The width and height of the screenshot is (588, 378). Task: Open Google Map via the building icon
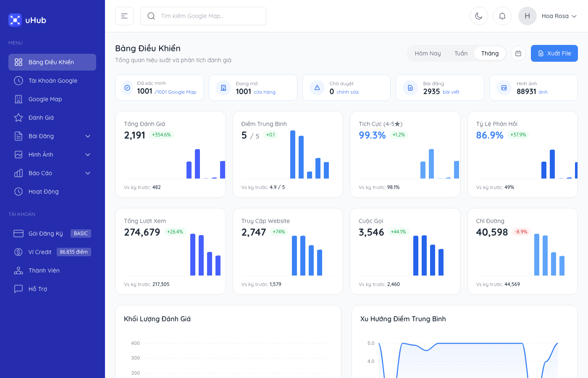tap(18, 99)
